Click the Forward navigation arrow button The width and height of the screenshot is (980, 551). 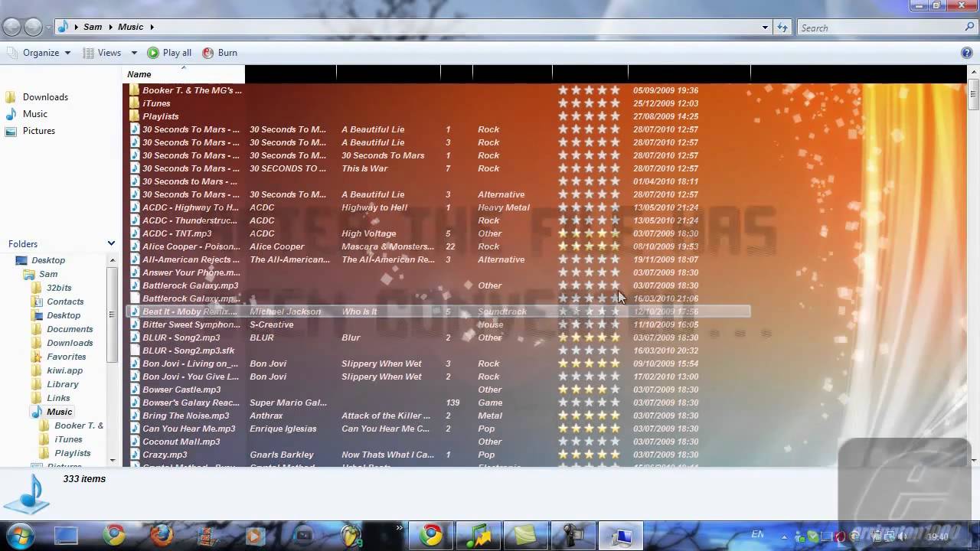(33, 28)
